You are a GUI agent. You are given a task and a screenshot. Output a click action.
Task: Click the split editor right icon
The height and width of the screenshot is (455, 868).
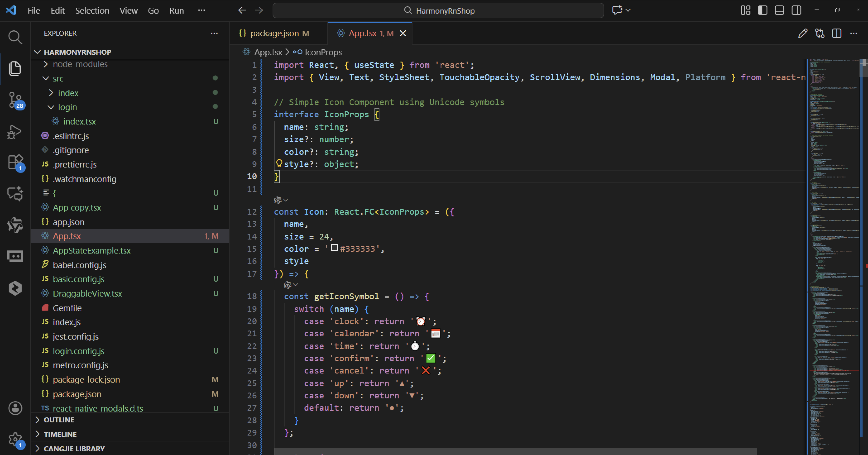click(837, 33)
